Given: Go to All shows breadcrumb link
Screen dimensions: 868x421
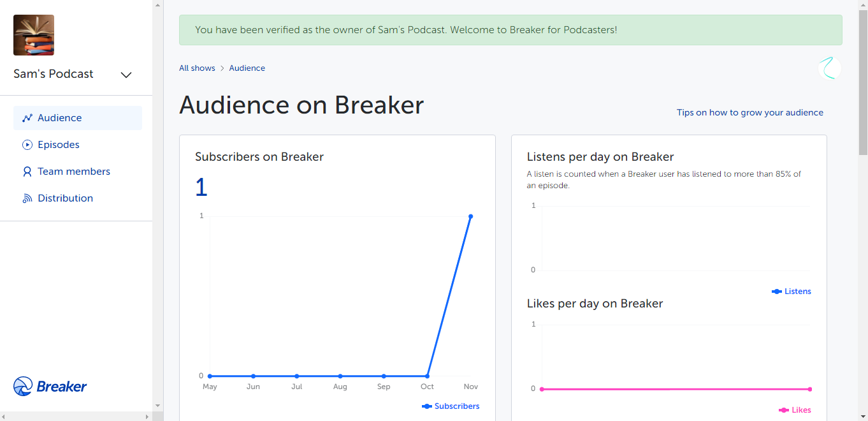Looking at the screenshot, I should (x=197, y=68).
